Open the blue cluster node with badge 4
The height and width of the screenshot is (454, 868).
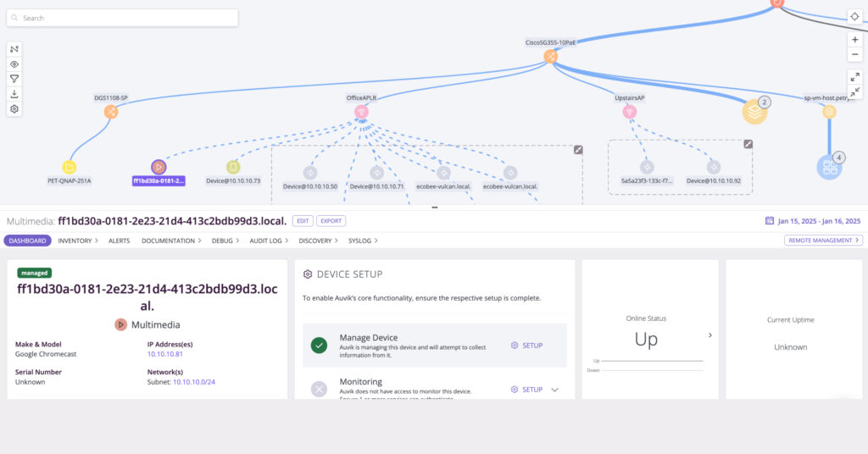pos(829,167)
